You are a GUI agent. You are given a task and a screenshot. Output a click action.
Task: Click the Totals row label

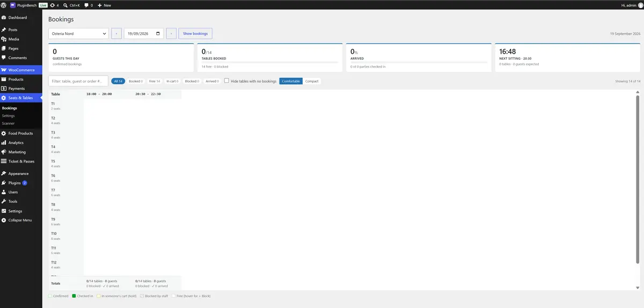[x=56, y=283]
